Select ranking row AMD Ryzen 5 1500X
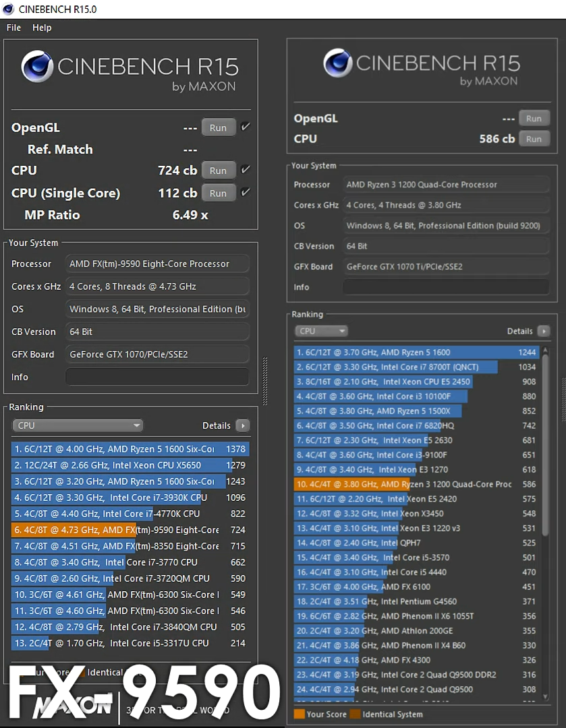This screenshot has height=728, width=566. click(x=416, y=411)
